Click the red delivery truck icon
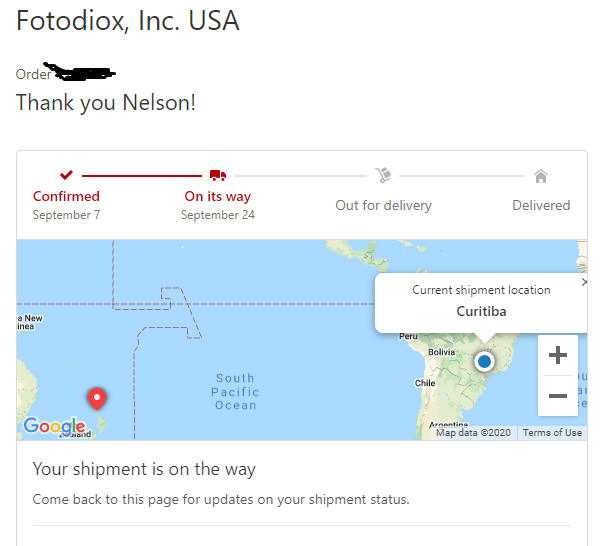Viewport: 604px width, 546px height. tap(218, 175)
